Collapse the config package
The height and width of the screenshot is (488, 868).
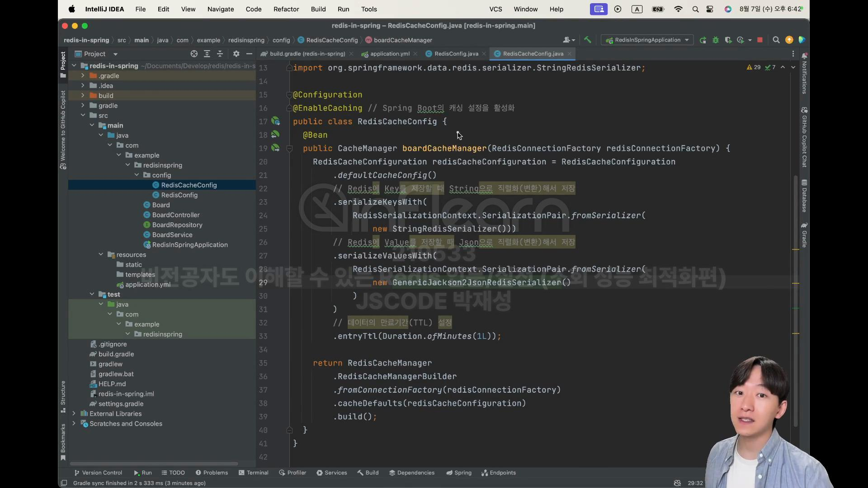[x=137, y=175]
